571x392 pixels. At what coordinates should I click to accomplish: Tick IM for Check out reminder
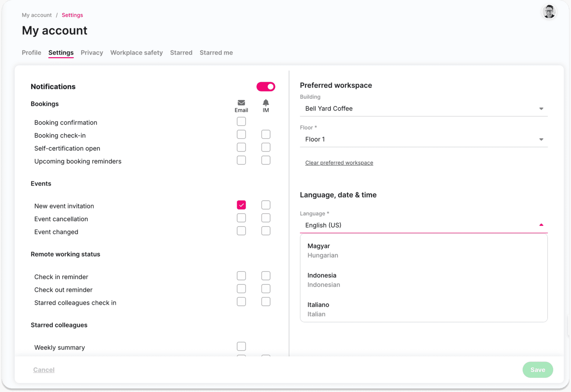point(266,289)
